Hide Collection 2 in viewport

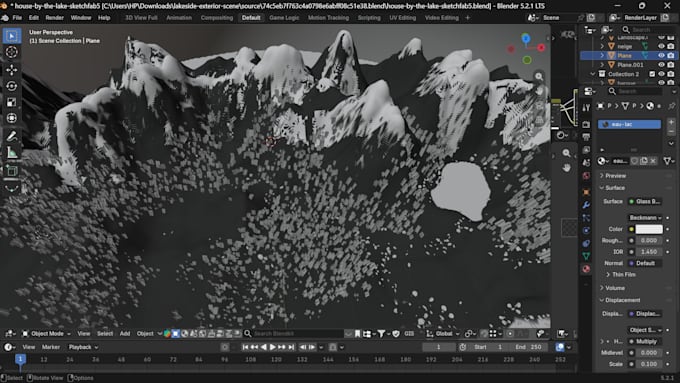pos(661,74)
